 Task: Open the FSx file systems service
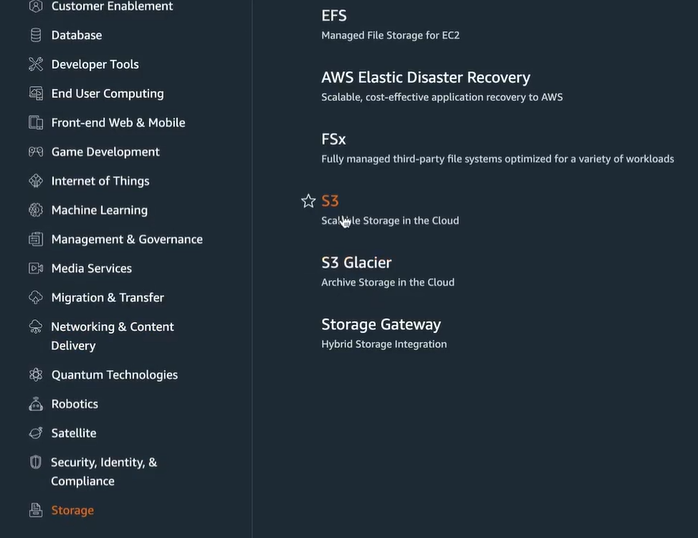point(333,139)
